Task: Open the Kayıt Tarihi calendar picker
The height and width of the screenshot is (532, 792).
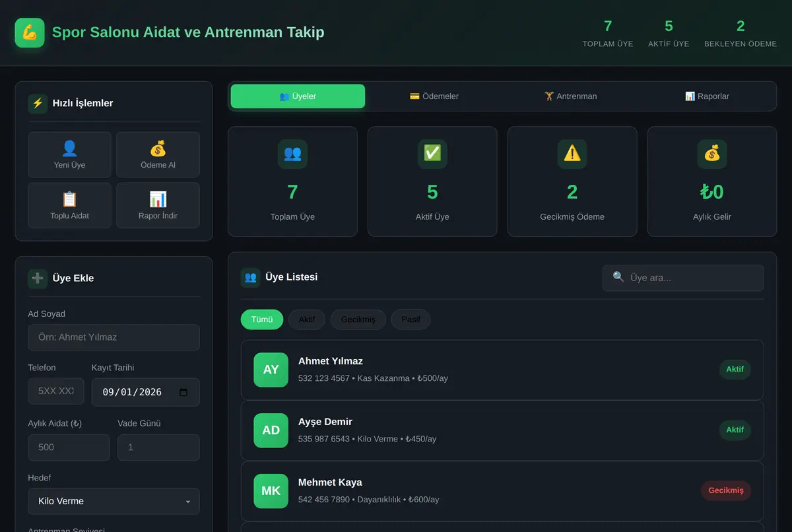Action: click(183, 392)
